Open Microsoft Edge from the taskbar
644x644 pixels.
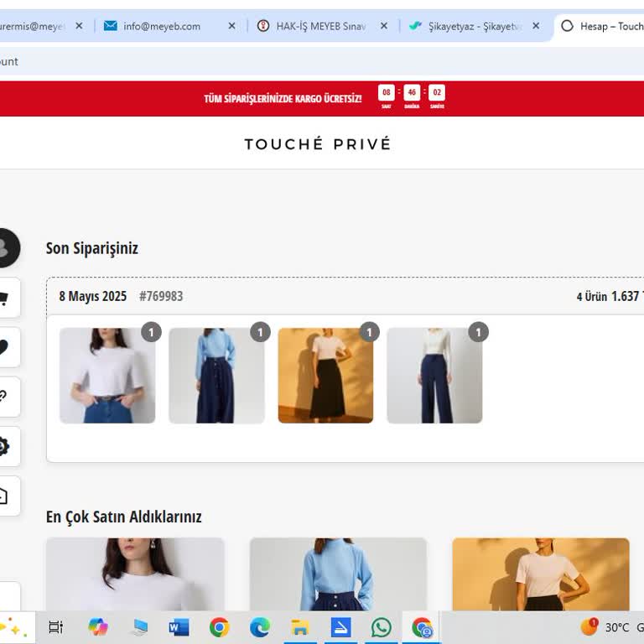[260, 627]
